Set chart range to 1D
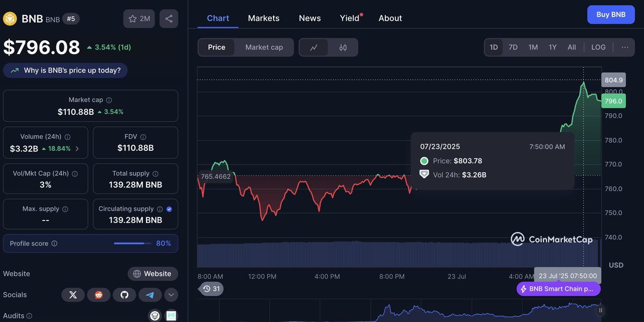This screenshot has height=322, width=644. (x=494, y=47)
